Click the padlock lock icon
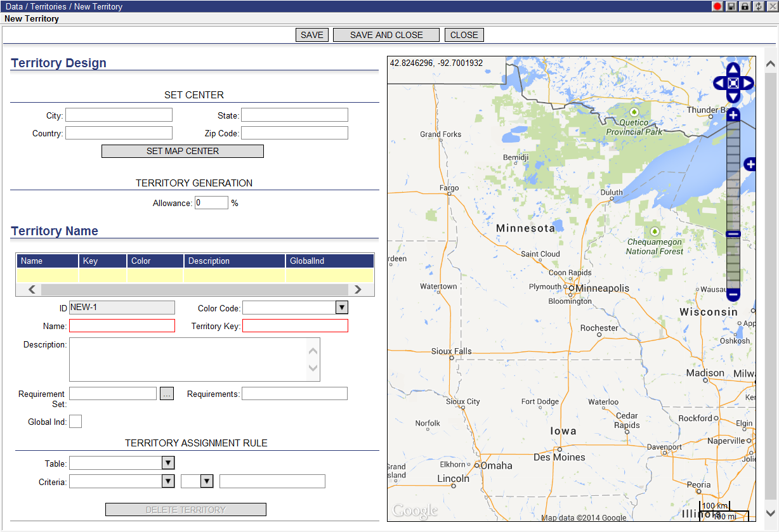This screenshot has width=779, height=532. click(745, 6)
